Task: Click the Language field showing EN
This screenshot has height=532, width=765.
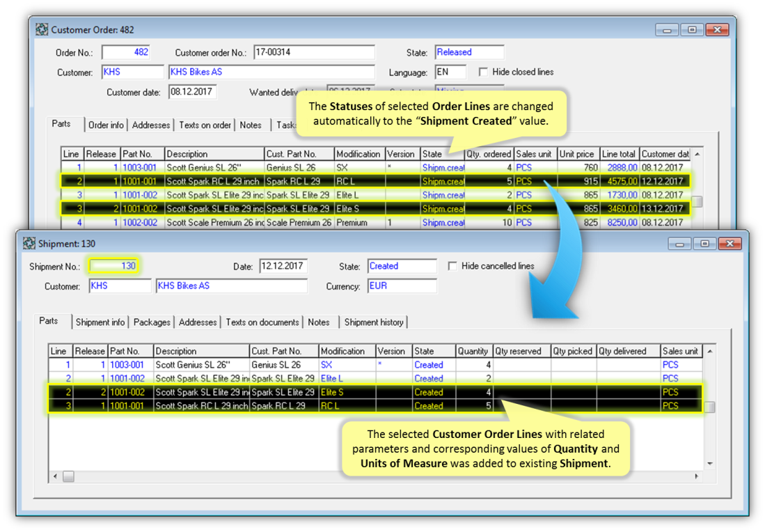Action: tap(450, 72)
